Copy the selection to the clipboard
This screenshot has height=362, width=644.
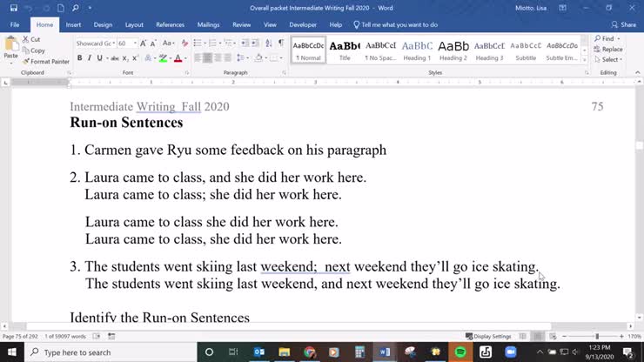(x=34, y=50)
